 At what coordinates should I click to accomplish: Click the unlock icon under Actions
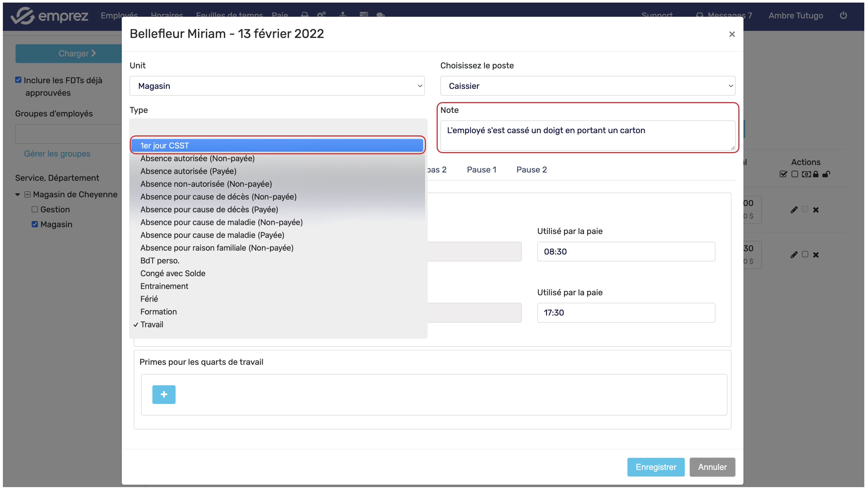(x=826, y=174)
